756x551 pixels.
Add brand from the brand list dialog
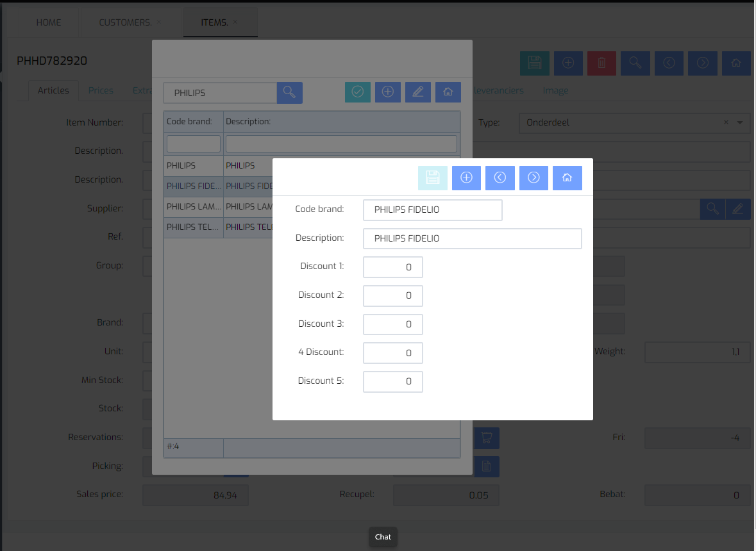(x=388, y=92)
